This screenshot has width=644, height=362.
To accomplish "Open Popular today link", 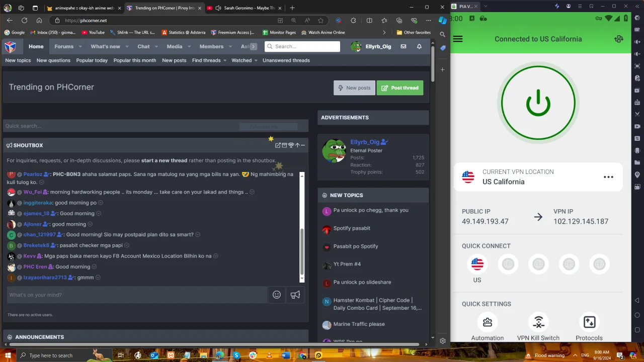I will (92, 60).
